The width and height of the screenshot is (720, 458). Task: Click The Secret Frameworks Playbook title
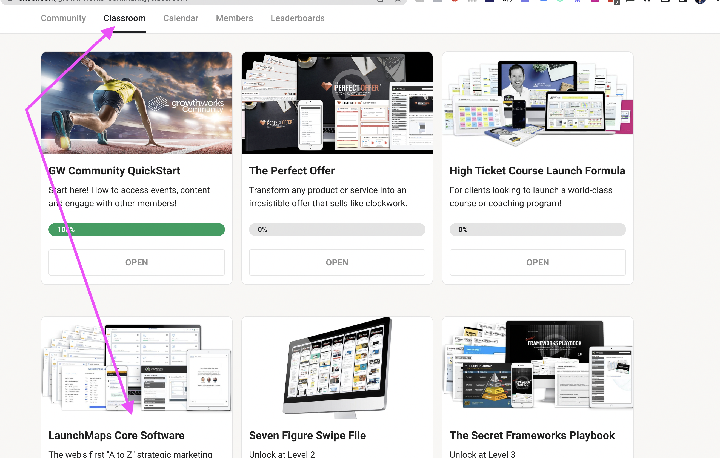(532, 435)
